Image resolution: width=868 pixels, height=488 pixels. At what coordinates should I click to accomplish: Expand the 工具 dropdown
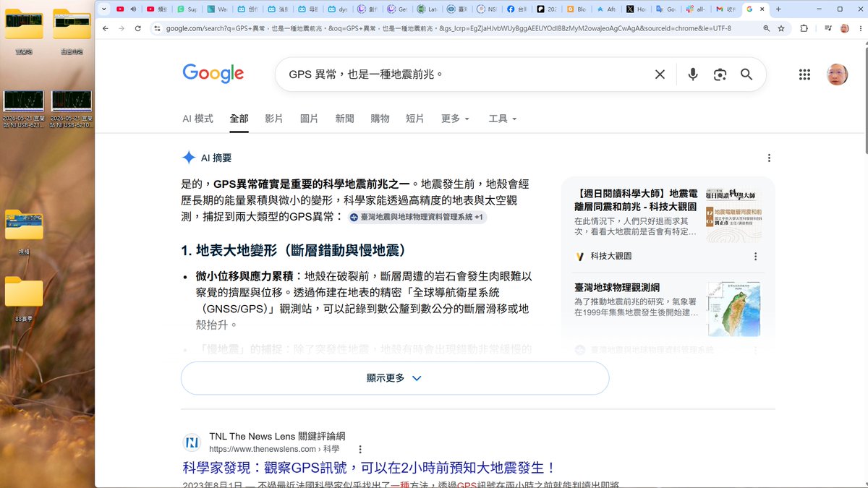(503, 119)
